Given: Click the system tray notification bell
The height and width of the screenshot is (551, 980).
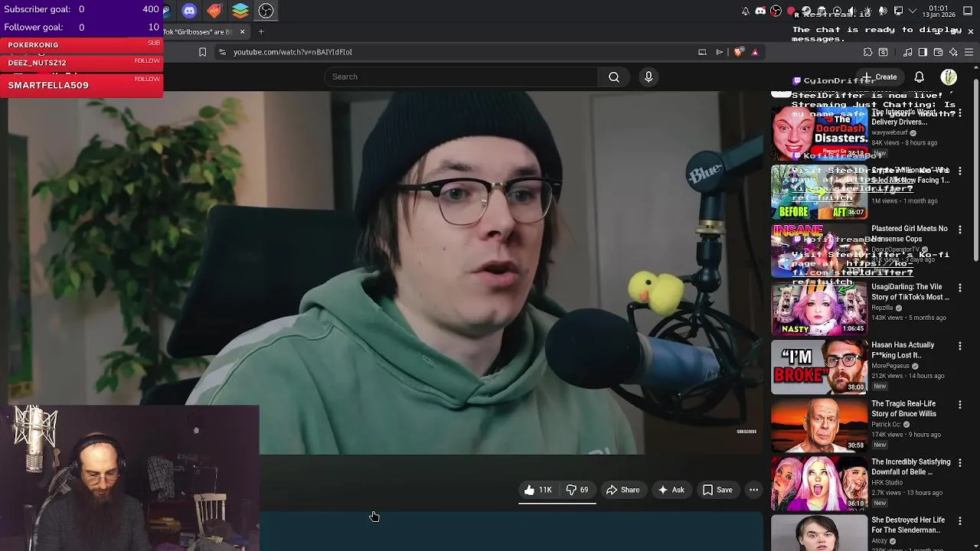Looking at the screenshot, I should 745,11.
